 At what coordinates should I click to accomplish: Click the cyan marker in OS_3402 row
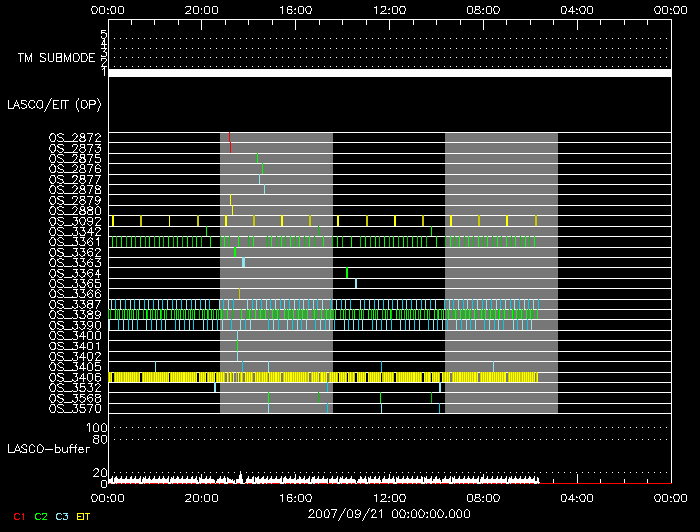238,356
